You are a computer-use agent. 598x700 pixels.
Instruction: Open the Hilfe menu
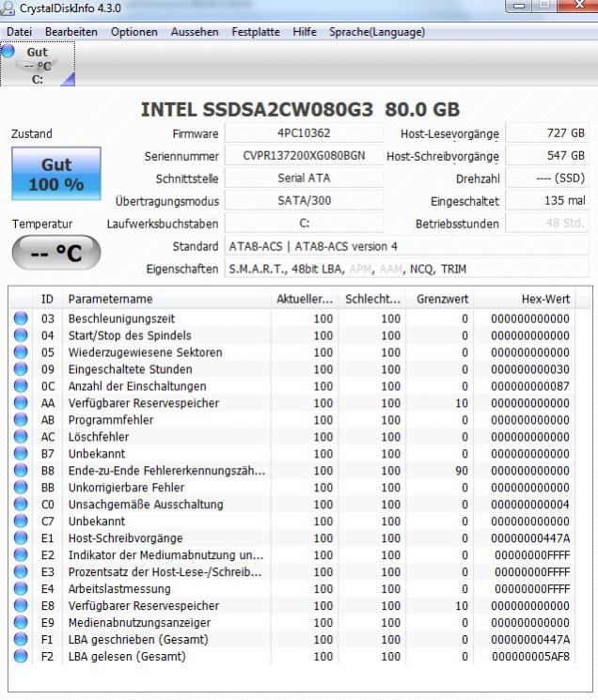click(x=305, y=32)
